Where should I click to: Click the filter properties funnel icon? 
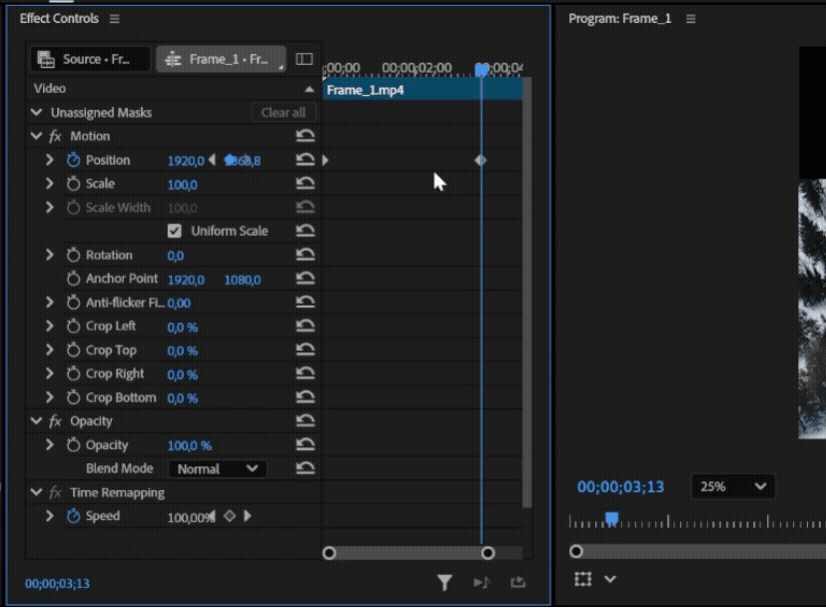coord(445,582)
